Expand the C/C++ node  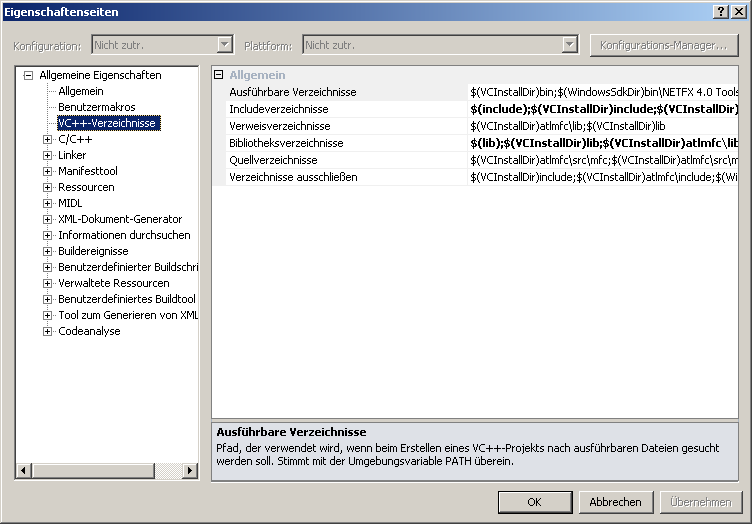pyautogui.click(x=47, y=140)
